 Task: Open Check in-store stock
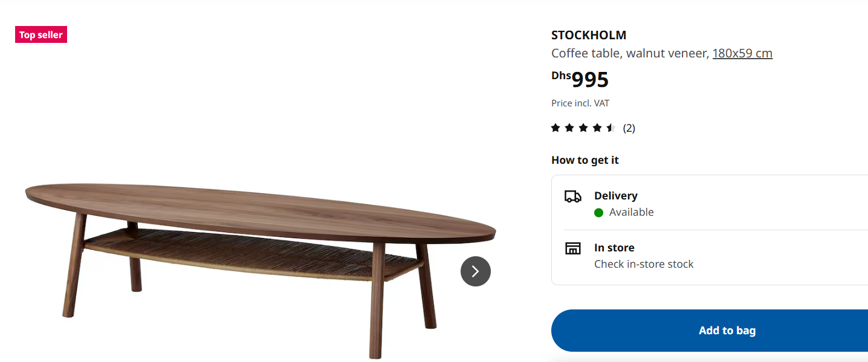644,264
